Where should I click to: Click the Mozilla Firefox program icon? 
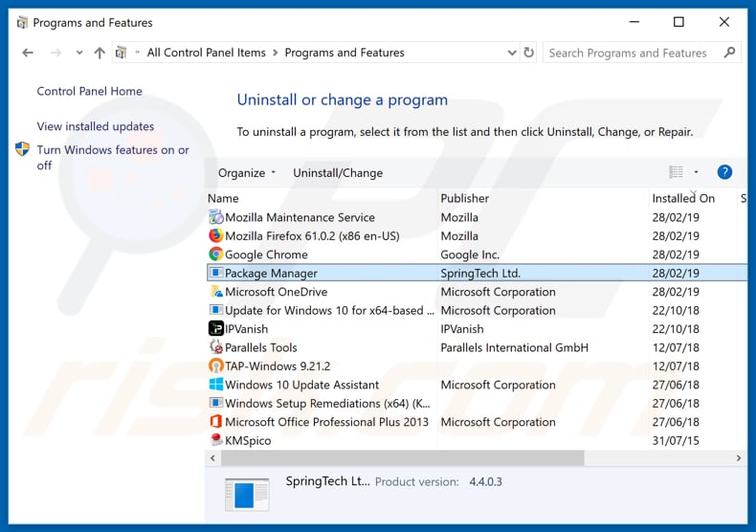click(215, 236)
